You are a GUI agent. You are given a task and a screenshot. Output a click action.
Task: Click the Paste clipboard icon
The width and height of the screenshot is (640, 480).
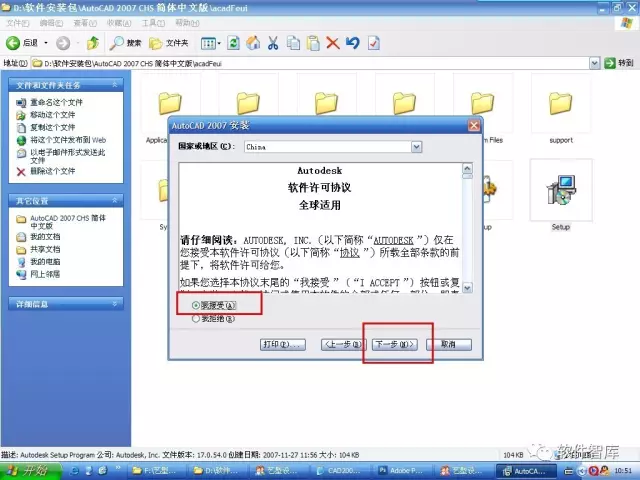pos(313,43)
